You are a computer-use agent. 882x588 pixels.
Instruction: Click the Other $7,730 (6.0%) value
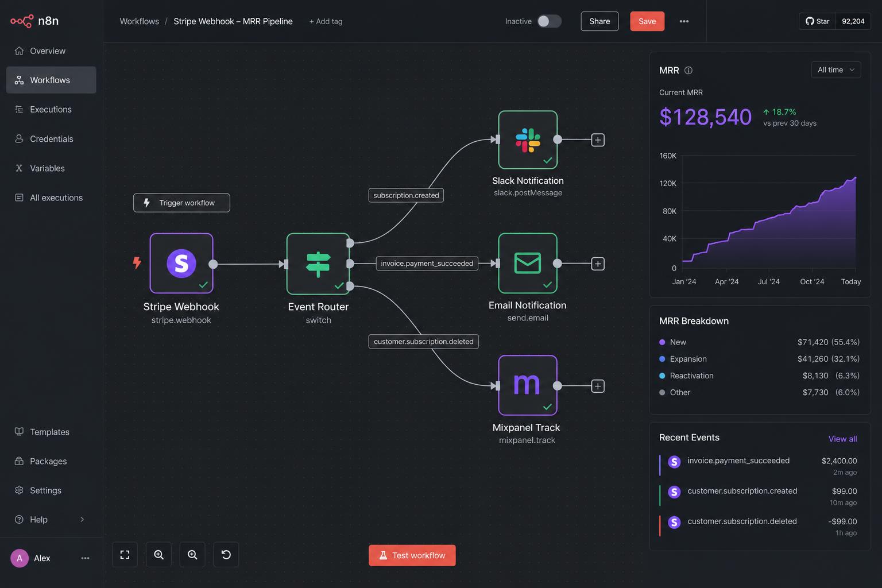(x=831, y=392)
